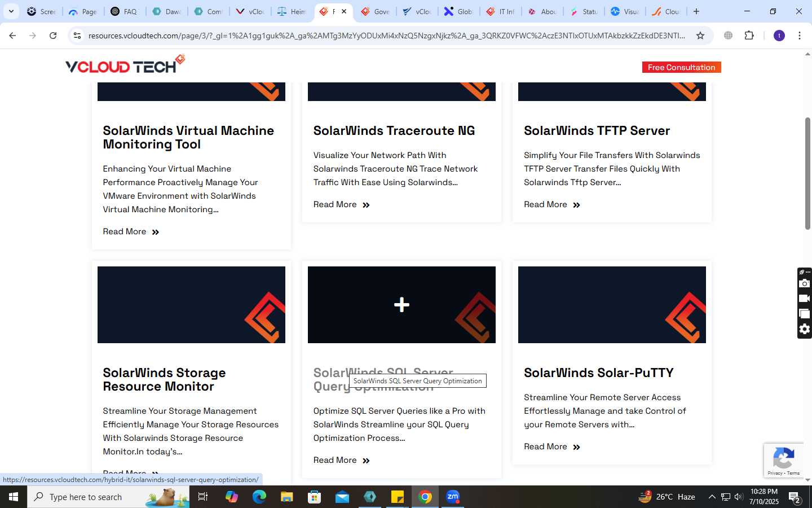
Task: Click Read More under Virtual Machine Monitoring Tool
Action: click(131, 231)
